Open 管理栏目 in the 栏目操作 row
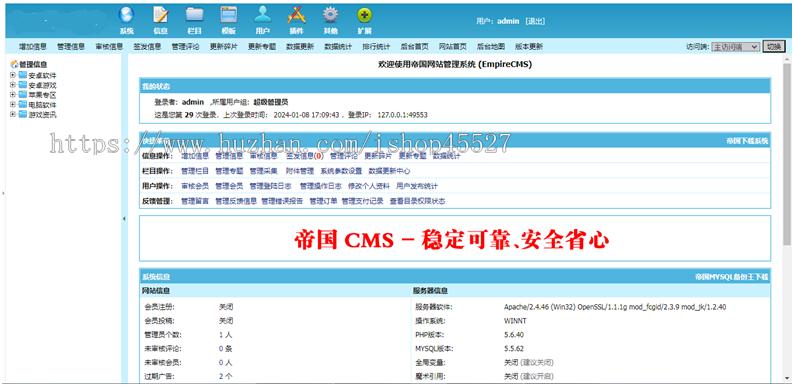This screenshot has width=794, height=386. 195,171
